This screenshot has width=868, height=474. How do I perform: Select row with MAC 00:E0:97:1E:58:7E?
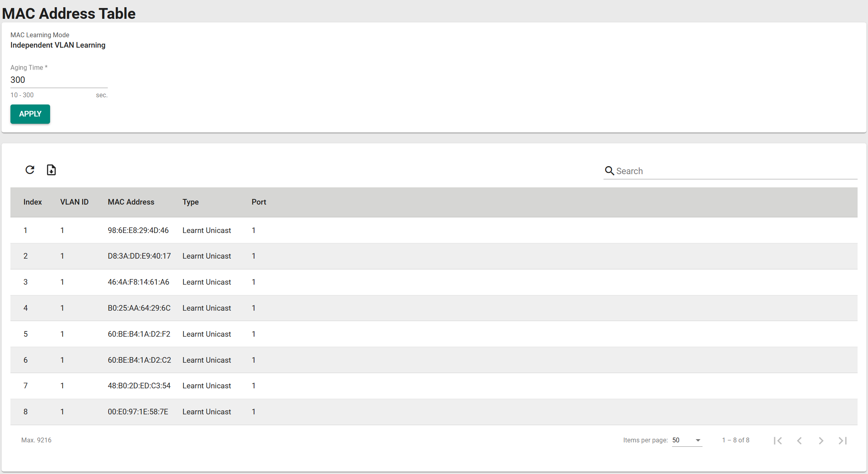click(138, 412)
